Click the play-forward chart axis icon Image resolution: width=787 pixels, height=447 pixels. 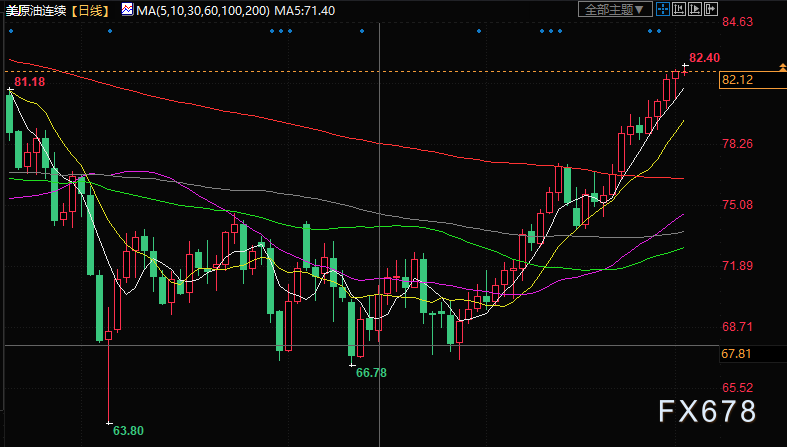coord(695,9)
